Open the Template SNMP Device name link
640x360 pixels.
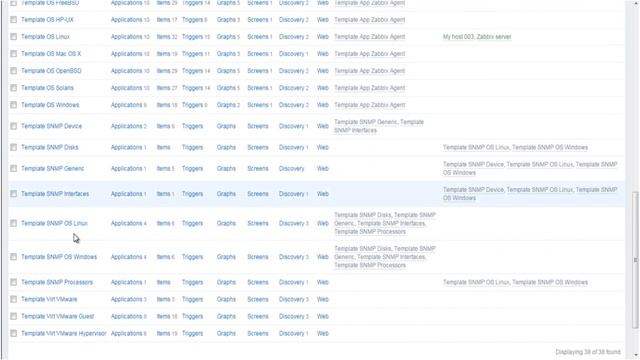click(x=51, y=126)
